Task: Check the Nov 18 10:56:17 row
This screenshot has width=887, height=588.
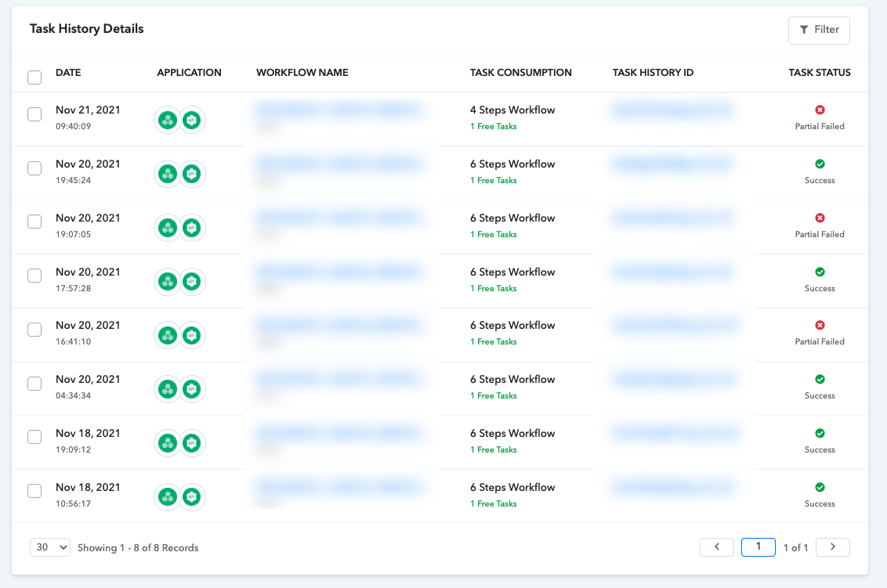Action: [x=34, y=491]
